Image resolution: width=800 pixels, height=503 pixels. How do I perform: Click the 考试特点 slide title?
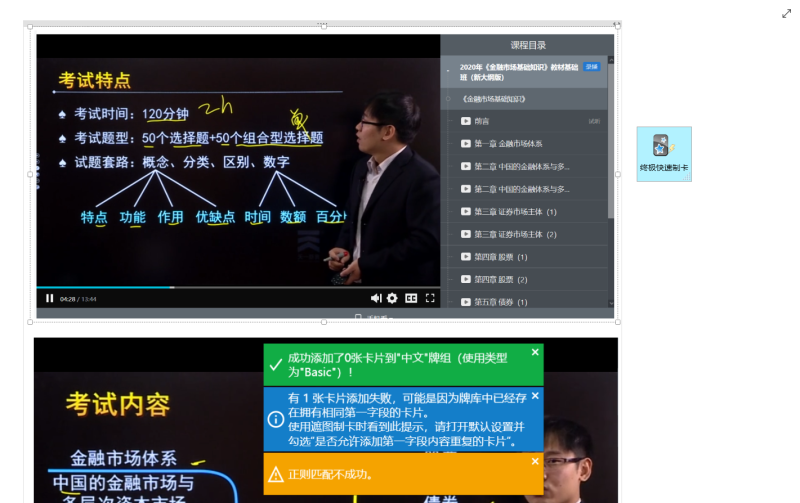(x=94, y=80)
